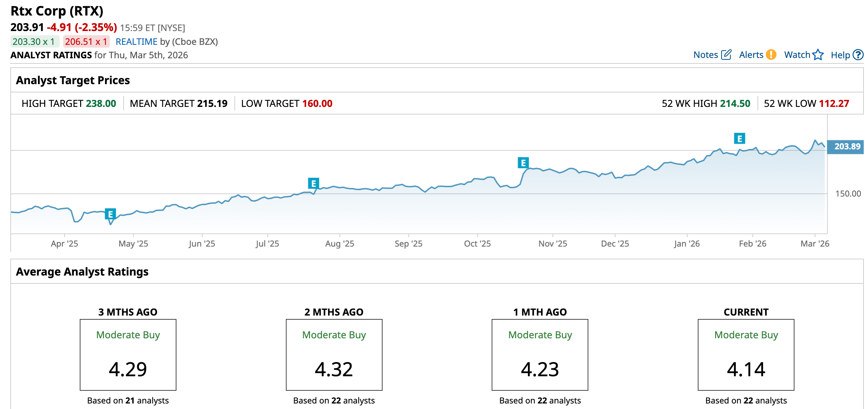Viewport: 868px width, 409px height.
Task: Click the Watch star icon
Action: pos(818,55)
